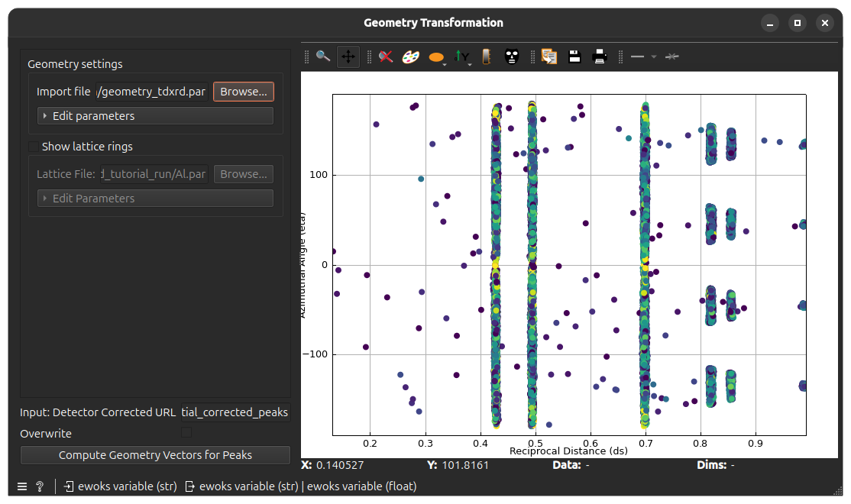Enable the Show lattice rings checkbox
This screenshot has width=851, height=504.
tap(34, 147)
